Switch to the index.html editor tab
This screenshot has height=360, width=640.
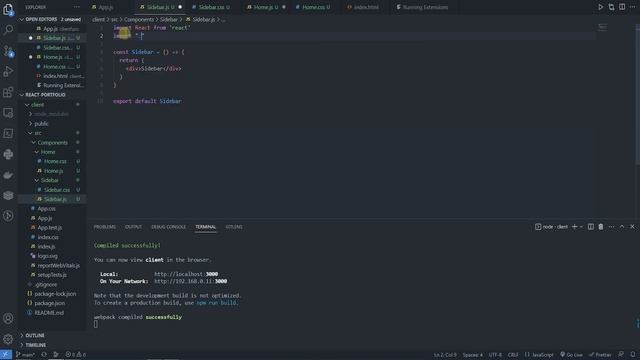pos(366,7)
